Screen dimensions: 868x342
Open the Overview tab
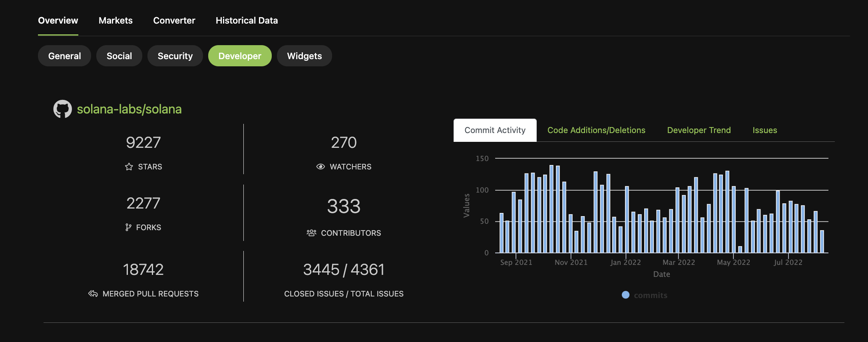[58, 20]
